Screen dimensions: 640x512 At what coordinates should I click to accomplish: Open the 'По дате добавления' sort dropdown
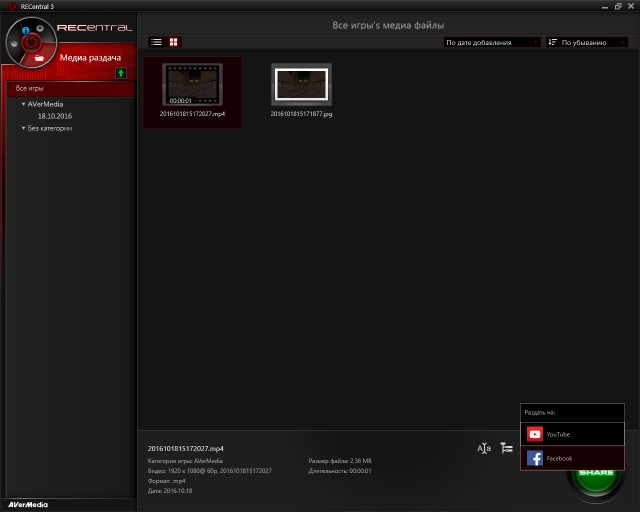coord(492,42)
